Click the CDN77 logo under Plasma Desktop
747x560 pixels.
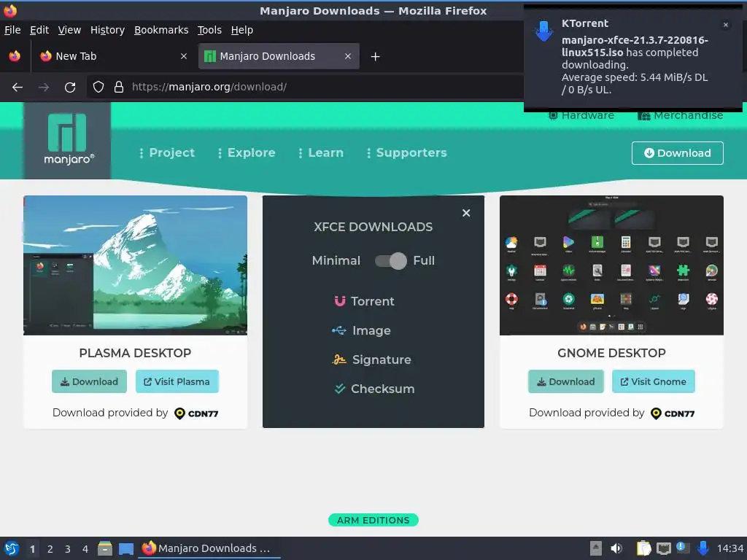click(197, 413)
